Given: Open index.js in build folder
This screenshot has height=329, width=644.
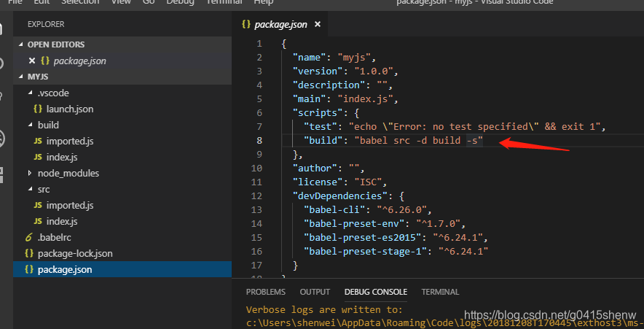Looking at the screenshot, I should pyautogui.click(x=62, y=157).
